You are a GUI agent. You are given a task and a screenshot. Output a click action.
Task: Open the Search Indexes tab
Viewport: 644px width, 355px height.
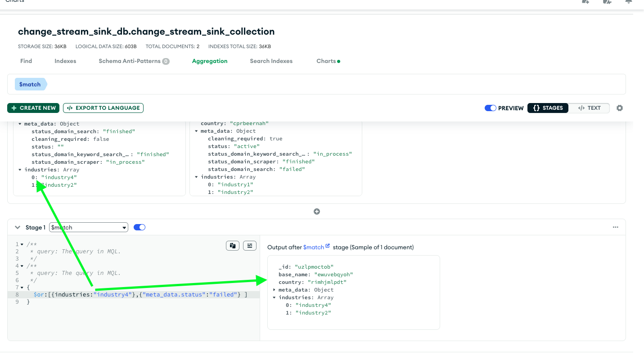[271, 61]
